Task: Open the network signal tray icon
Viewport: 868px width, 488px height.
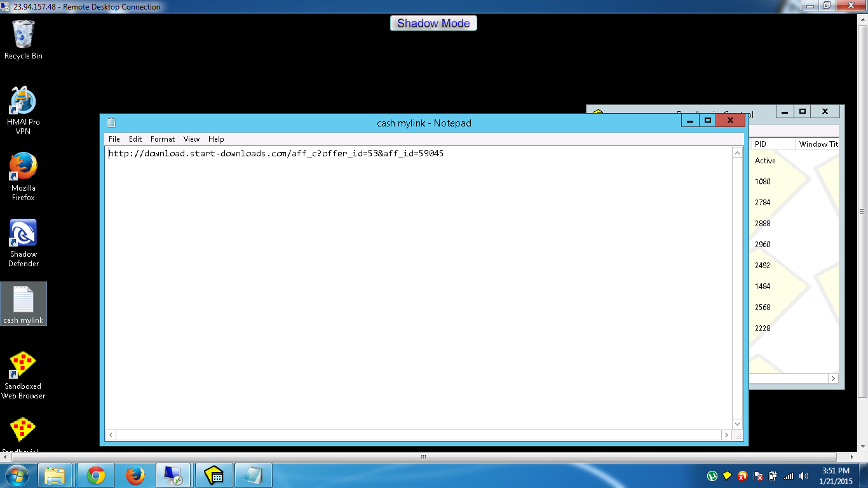Action: pyautogui.click(x=789, y=476)
